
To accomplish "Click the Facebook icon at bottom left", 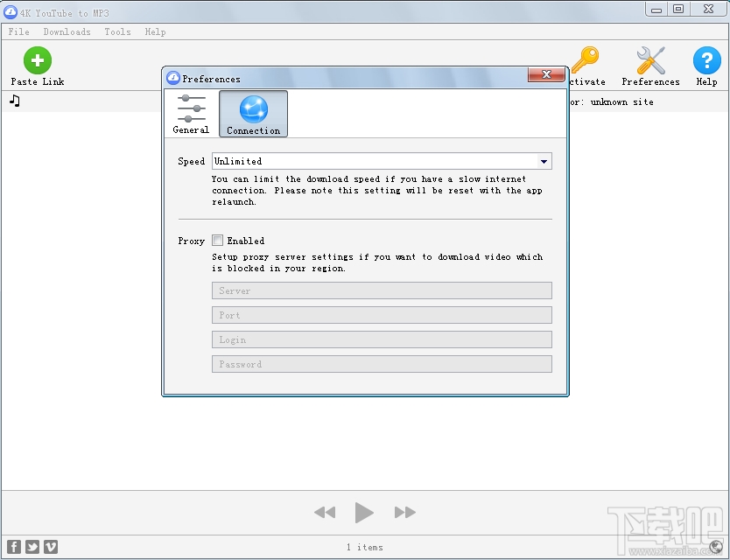I will click(x=12, y=546).
